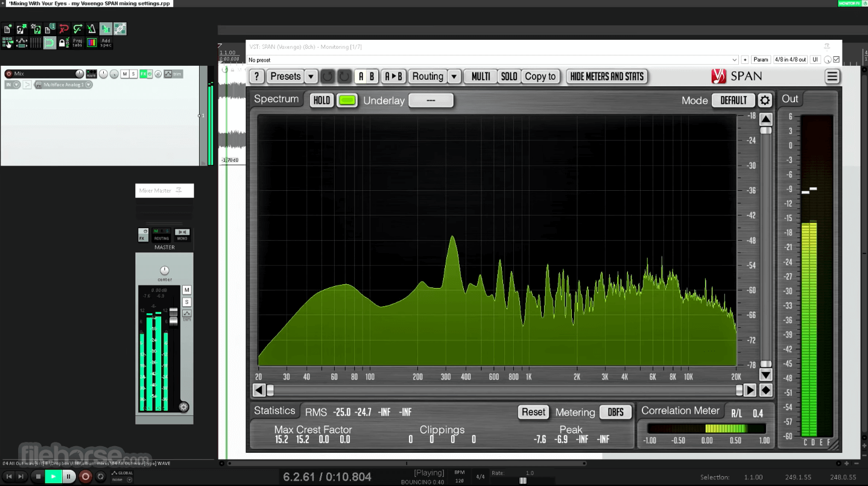The image size is (868, 486).
Task: Open the master ROUTING button
Action: pyautogui.click(x=161, y=235)
